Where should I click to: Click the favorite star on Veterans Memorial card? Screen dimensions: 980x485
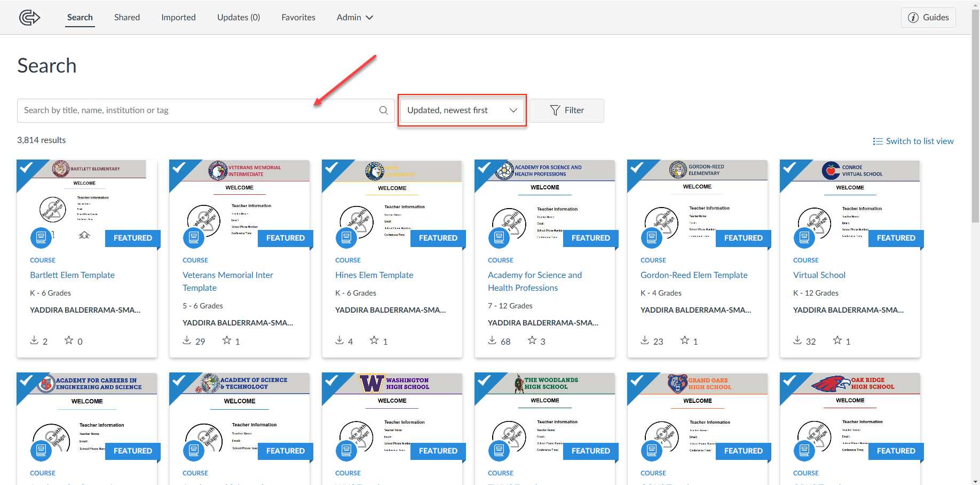pyautogui.click(x=227, y=340)
